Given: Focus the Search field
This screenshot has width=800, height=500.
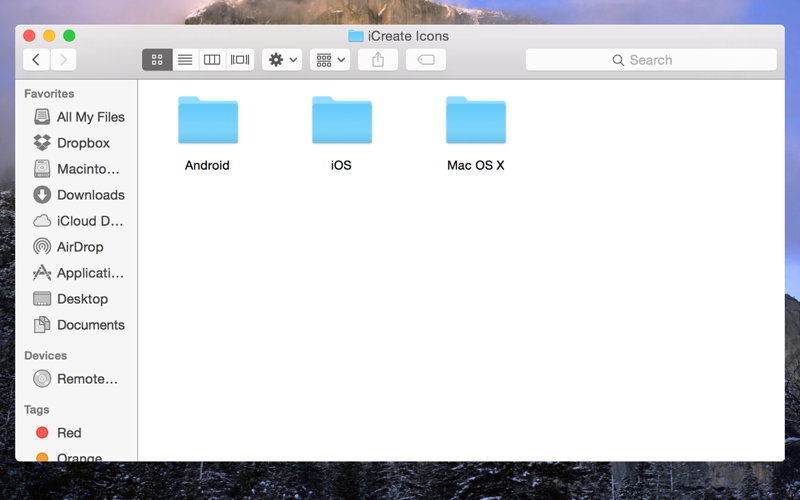Looking at the screenshot, I should 651,60.
